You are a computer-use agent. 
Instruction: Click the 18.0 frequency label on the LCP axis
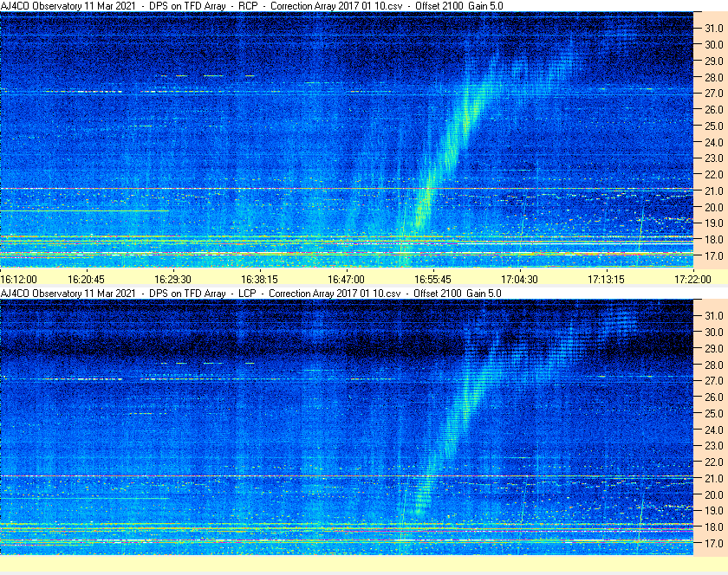pyautogui.click(x=714, y=527)
